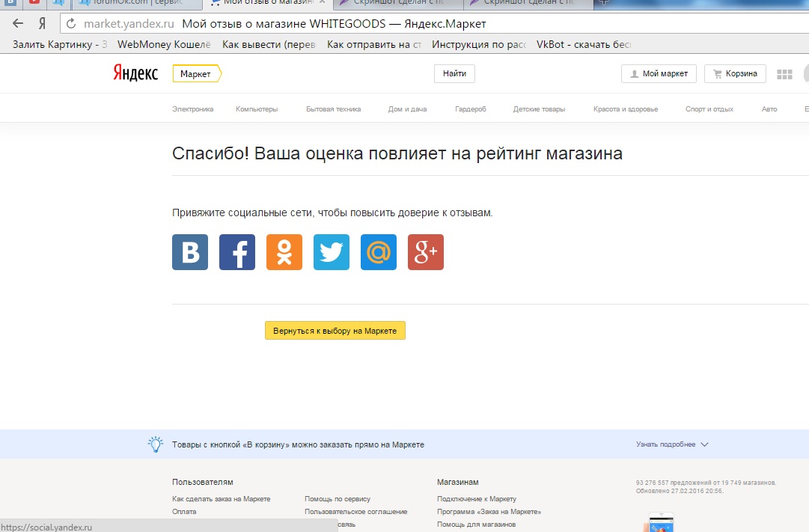
Task: Link Twitter social network account
Action: (x=332, y=252)
